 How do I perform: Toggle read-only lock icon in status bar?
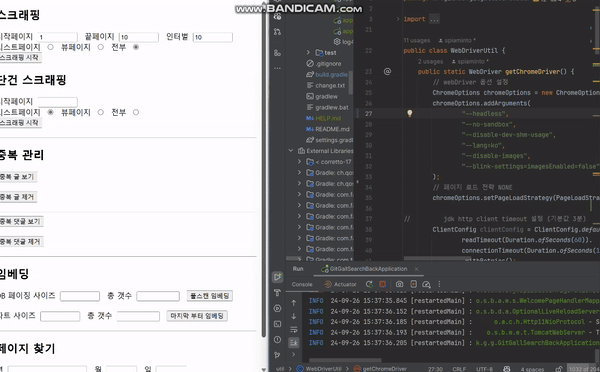click(559, 369)
